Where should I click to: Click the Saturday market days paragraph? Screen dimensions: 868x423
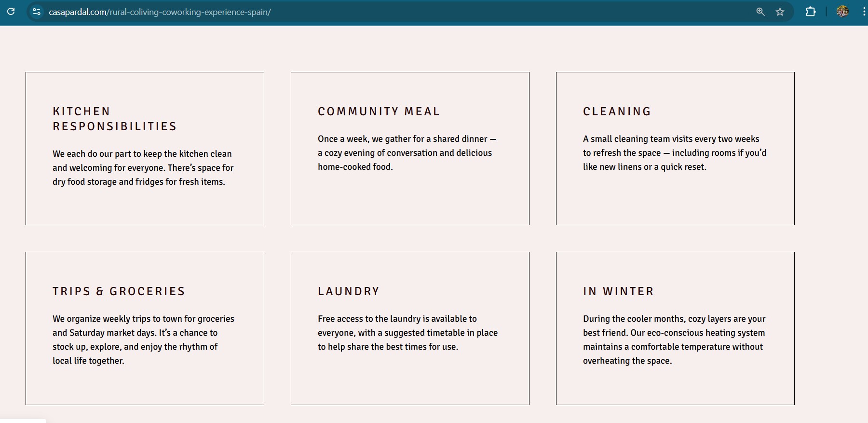(x=143, y=339)
